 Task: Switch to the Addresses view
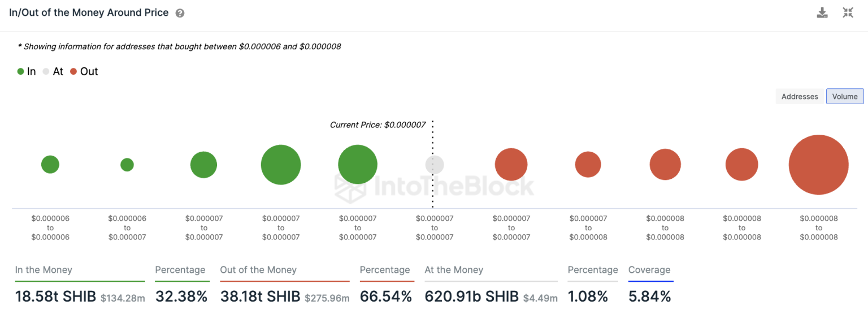click(800, 97)
